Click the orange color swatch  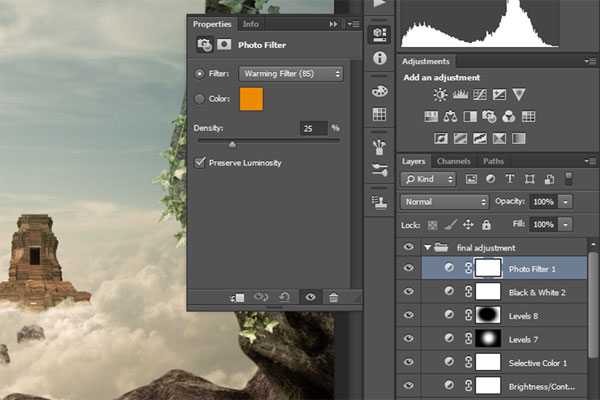[251, 99]
